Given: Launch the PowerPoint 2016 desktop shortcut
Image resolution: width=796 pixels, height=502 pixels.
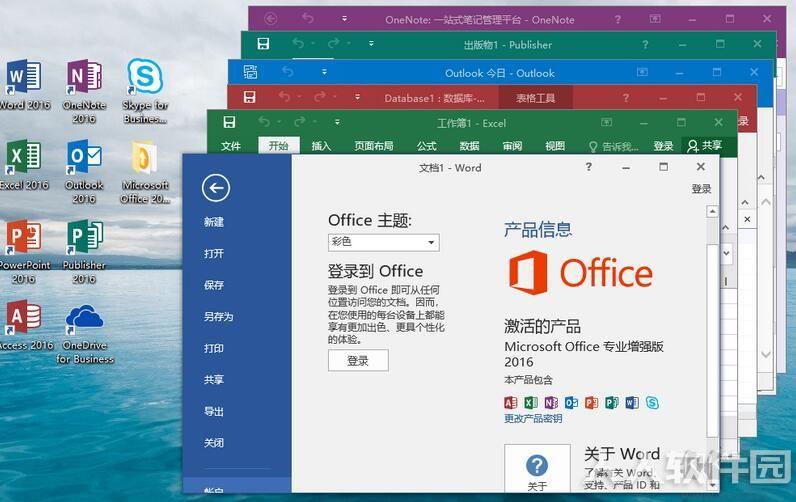Looking at the screenshot, I should tap(24, 251).
